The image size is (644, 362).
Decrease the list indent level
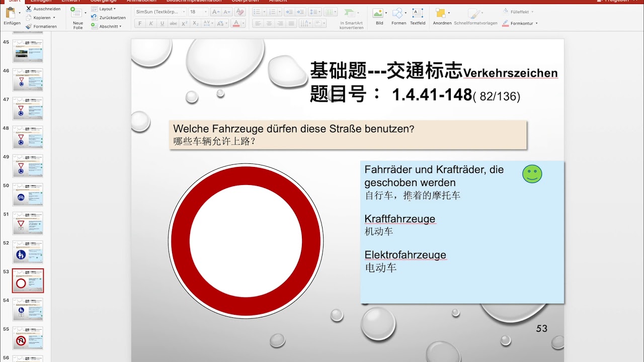[289, 12]
